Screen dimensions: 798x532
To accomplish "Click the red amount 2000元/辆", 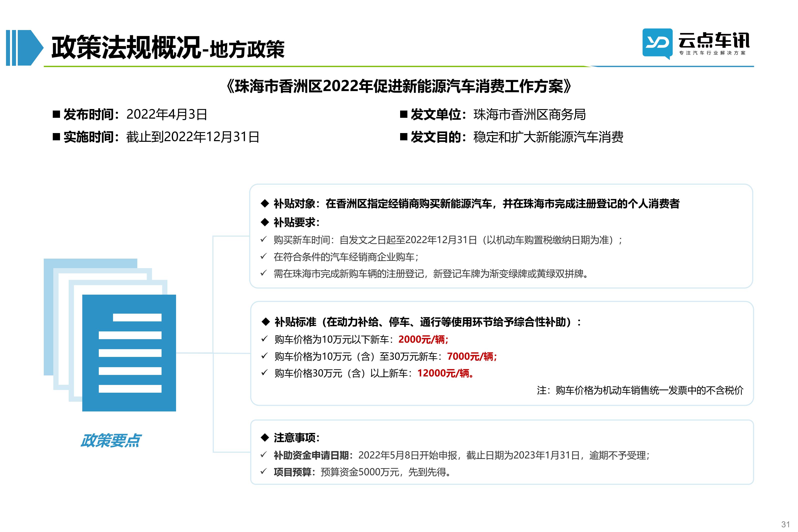I will pos(423,339).
